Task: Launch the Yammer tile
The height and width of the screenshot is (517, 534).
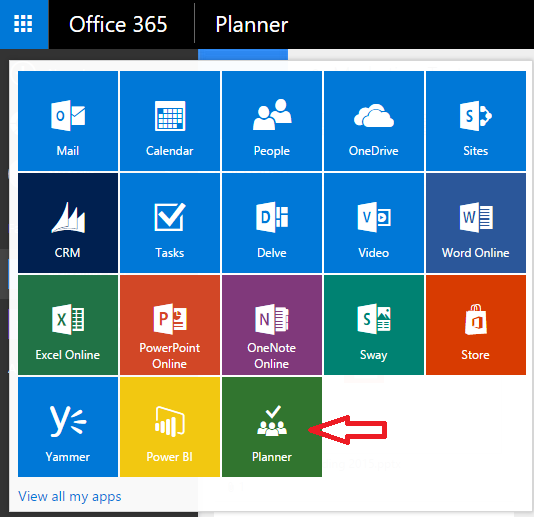Action: [68, 427]
